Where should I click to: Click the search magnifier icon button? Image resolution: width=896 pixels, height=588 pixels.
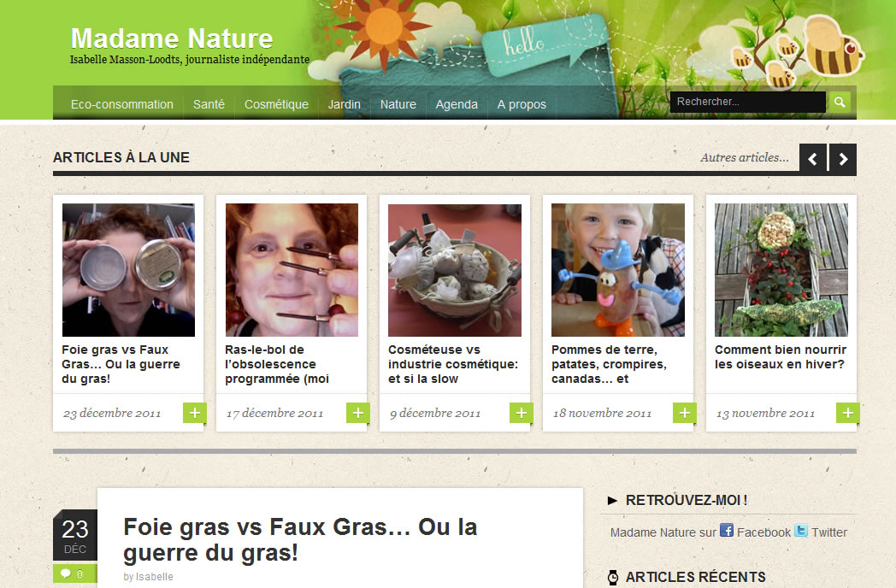(x=840, y=102)
